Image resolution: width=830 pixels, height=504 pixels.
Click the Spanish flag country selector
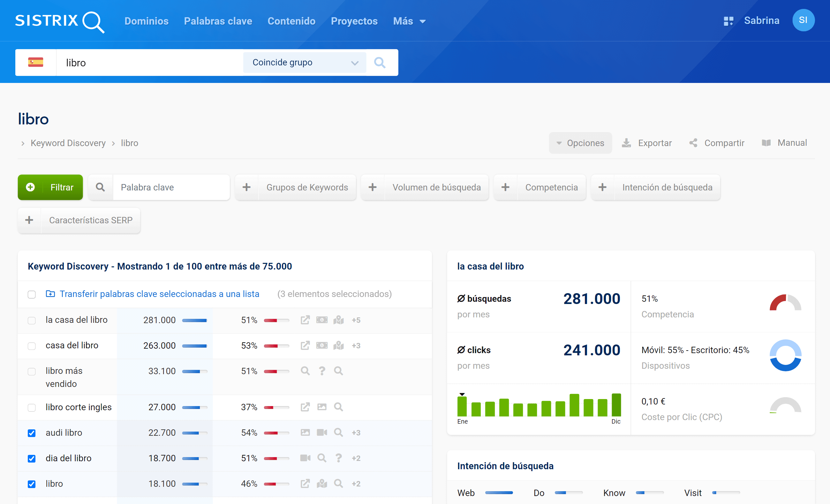(x=36, y=63)
